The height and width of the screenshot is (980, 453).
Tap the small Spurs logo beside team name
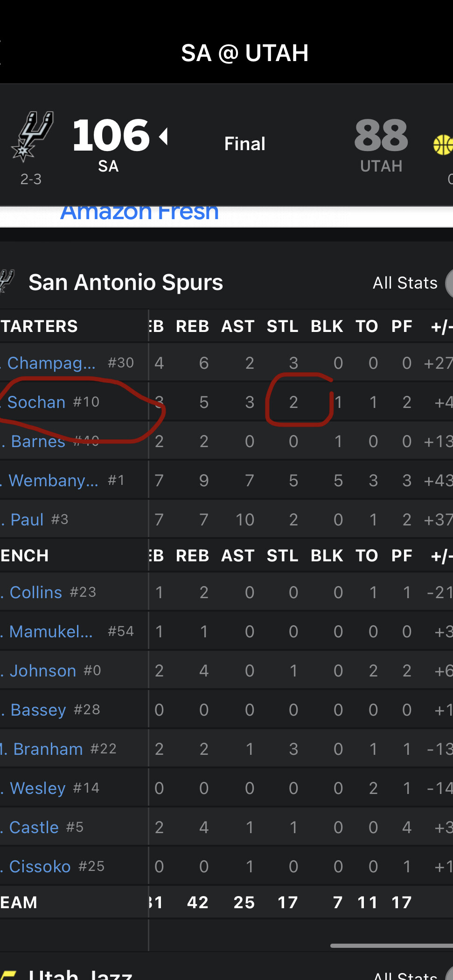point(7,281)
